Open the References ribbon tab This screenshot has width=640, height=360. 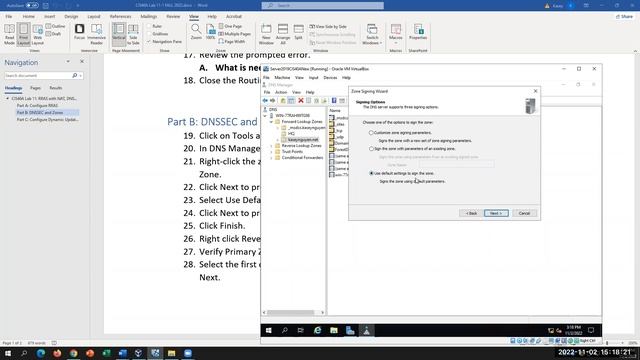tap(120, 16)
